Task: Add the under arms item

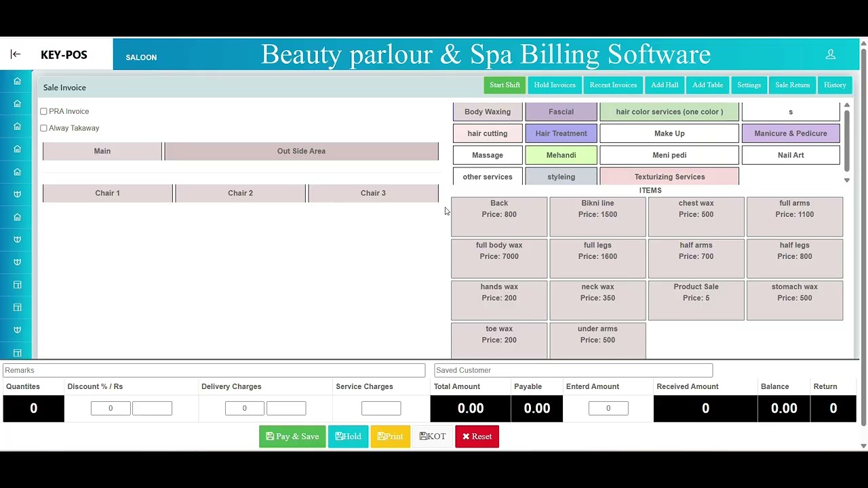Action: click(x=597, y=340)
